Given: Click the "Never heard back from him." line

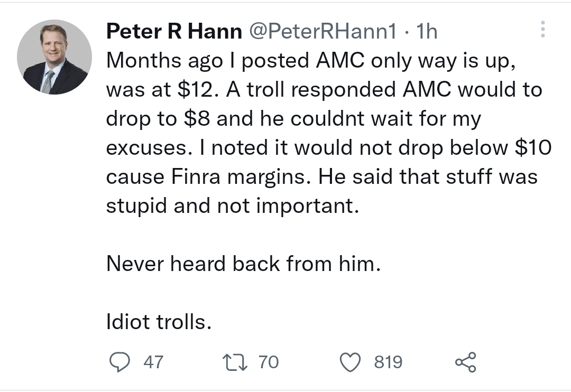Looking at the screenshot, I should pos(243,264).
